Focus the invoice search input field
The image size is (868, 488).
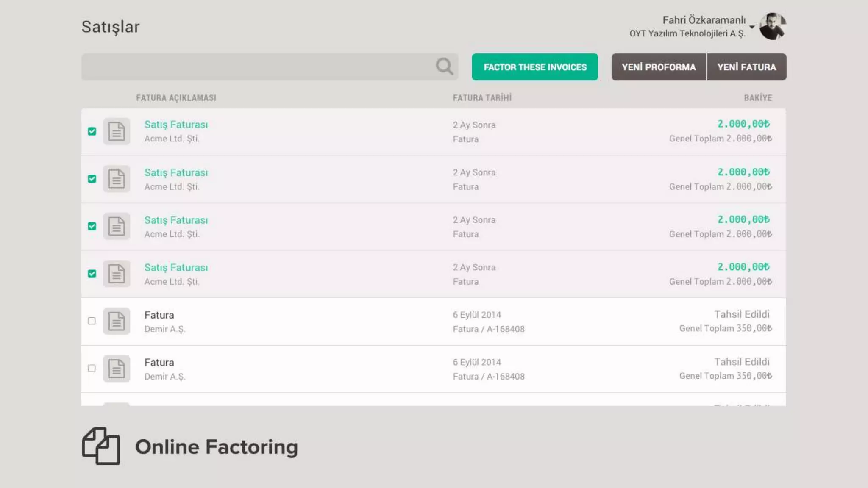[259, 67]
